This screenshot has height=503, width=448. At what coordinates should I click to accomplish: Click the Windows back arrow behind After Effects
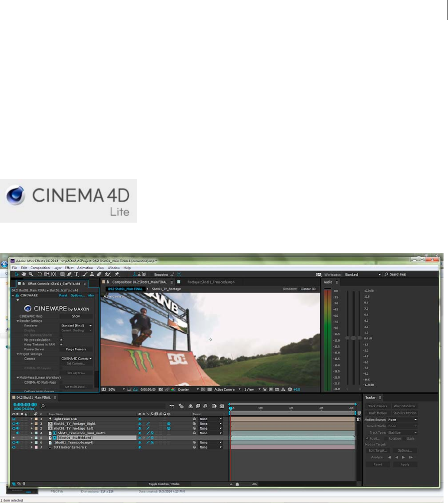click(x=4, y=264)
